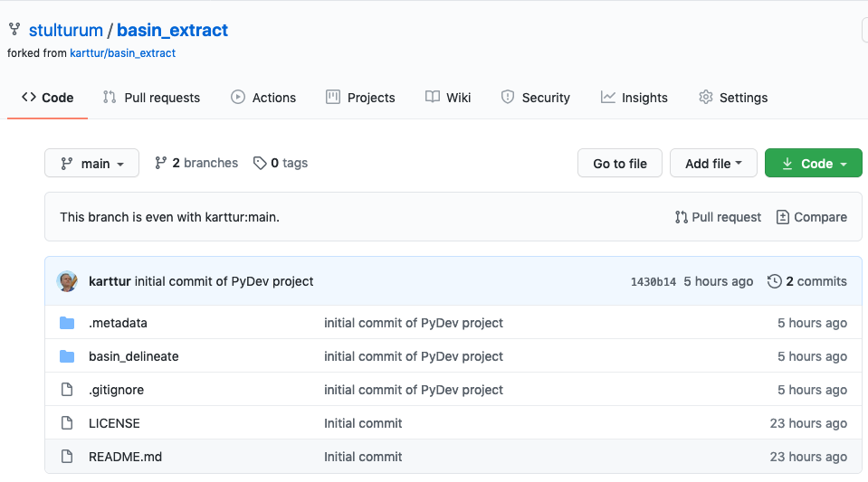Click the commit history clock icon
The width and height of the screenshot is (868, 482).
click(774, 281)
